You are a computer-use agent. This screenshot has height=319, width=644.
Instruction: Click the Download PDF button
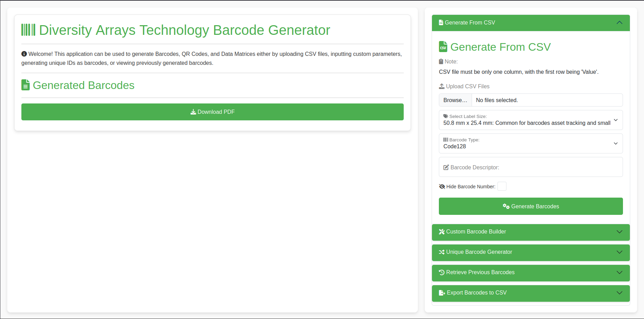[212, 112]
